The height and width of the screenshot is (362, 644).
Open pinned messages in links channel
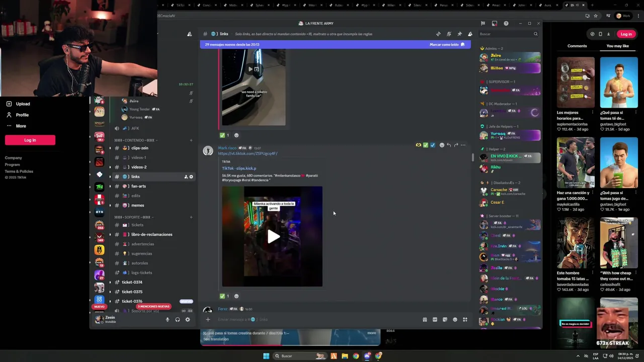click(459, 34)
